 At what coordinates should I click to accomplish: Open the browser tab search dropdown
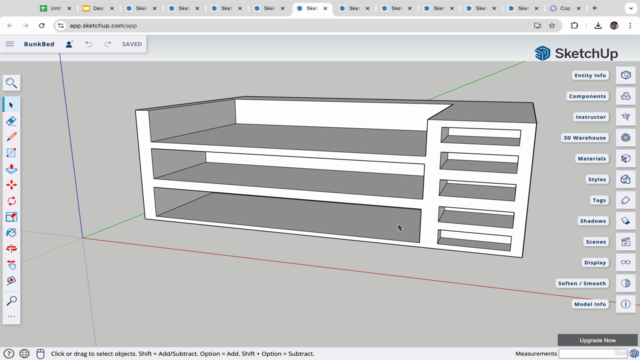pyautogui.click(x=631, y=8)
